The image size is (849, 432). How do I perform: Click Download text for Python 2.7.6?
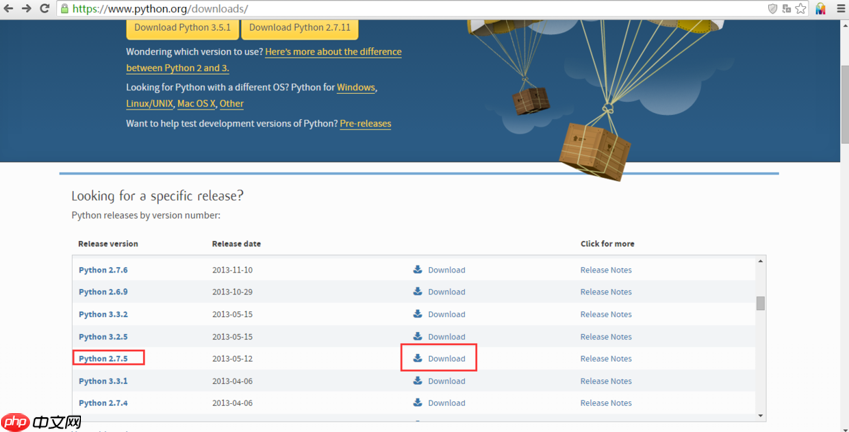pos(446,270)
